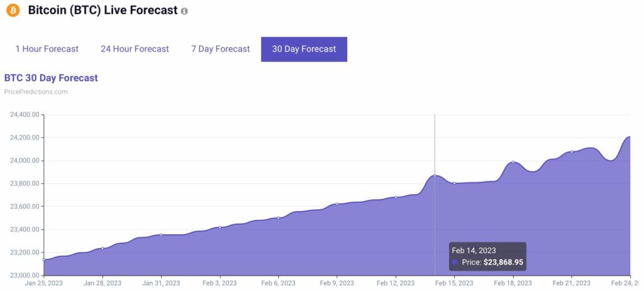Click the Feb 15 data point marker

click(x=454, y=183)
